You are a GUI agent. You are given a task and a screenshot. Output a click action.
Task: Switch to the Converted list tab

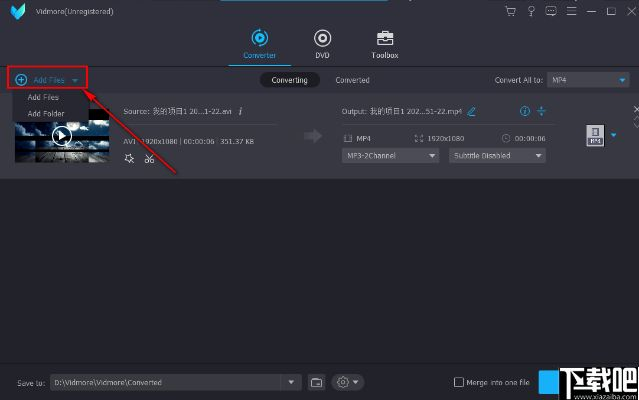(352, 80)
